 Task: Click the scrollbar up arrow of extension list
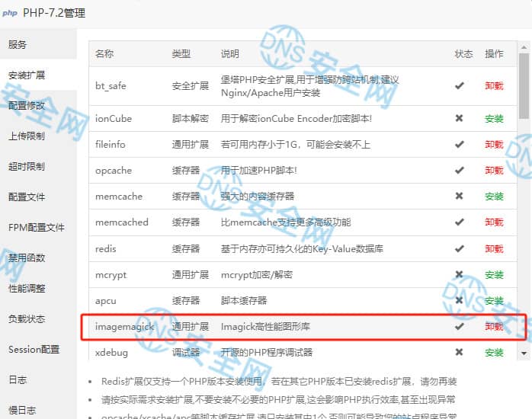524,47
